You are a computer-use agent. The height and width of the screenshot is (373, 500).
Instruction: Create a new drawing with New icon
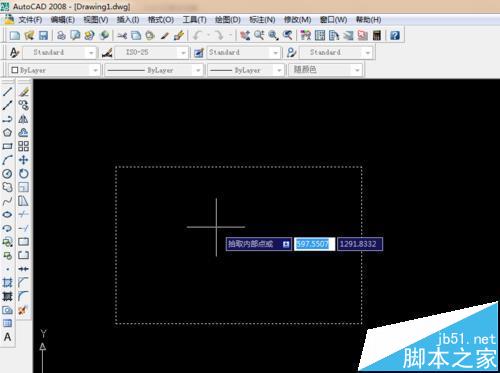click(15, 35)
